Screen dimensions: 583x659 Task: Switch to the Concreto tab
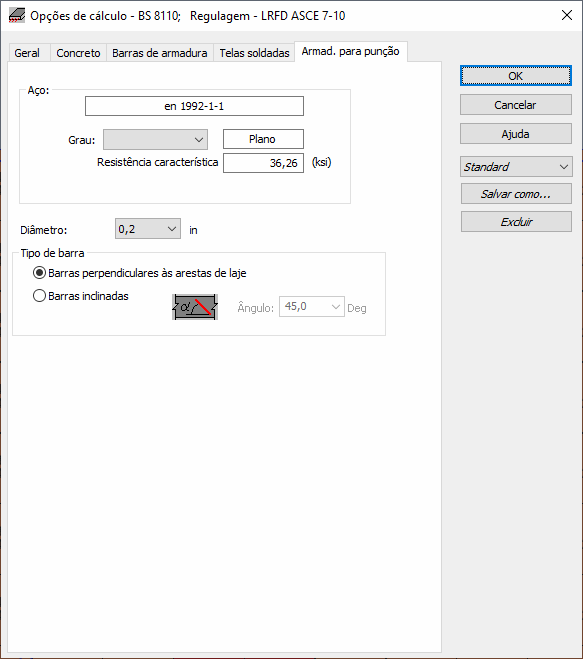pos(78,53)
